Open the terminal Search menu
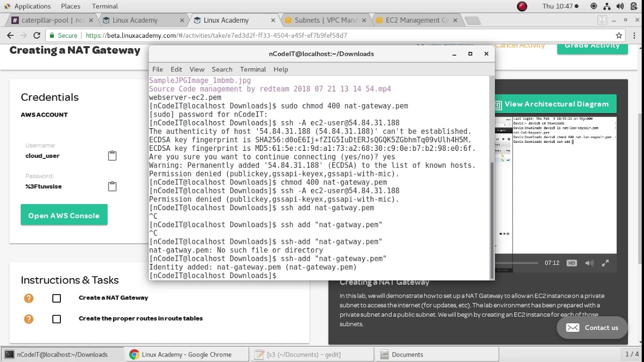The image size is (644, 362). tap(222, 69)
